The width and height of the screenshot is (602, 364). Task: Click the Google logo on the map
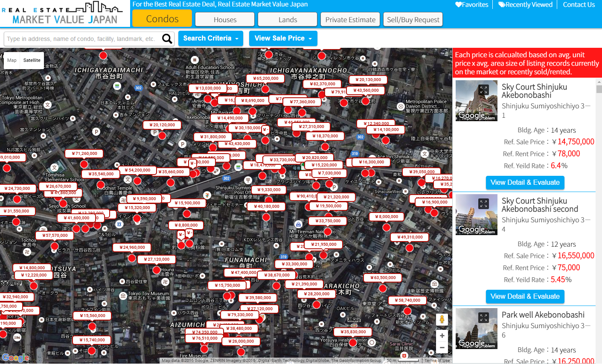[15, 358]
